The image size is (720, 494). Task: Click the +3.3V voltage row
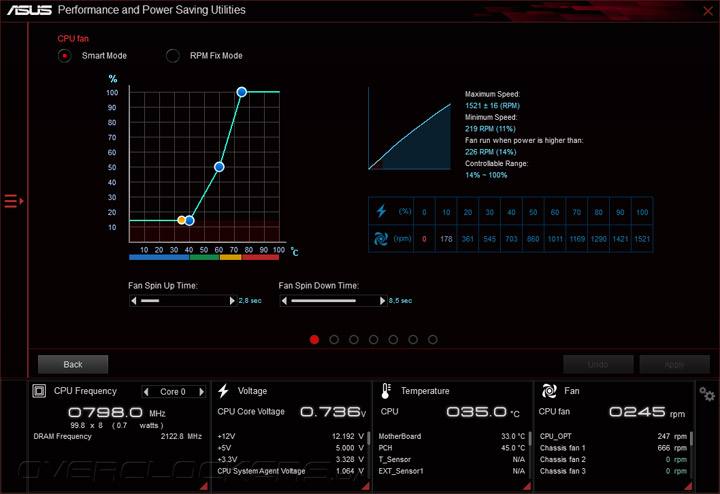click(x=290, y=460)
